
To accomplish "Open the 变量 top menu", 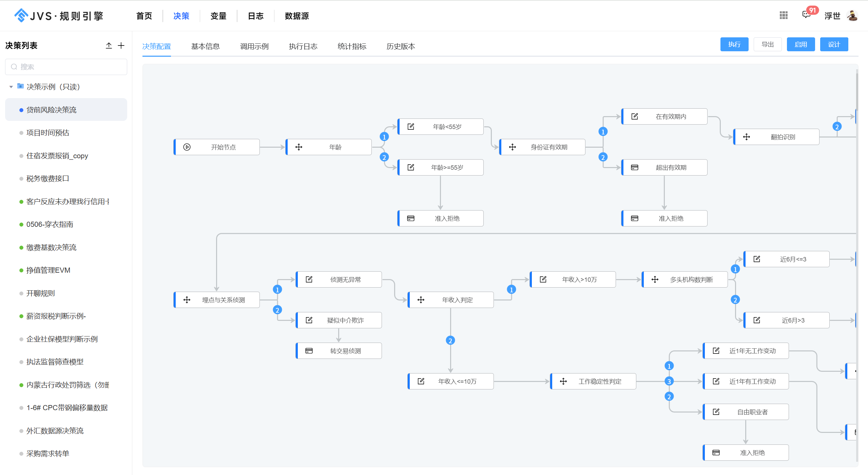I will coord(218,16).
